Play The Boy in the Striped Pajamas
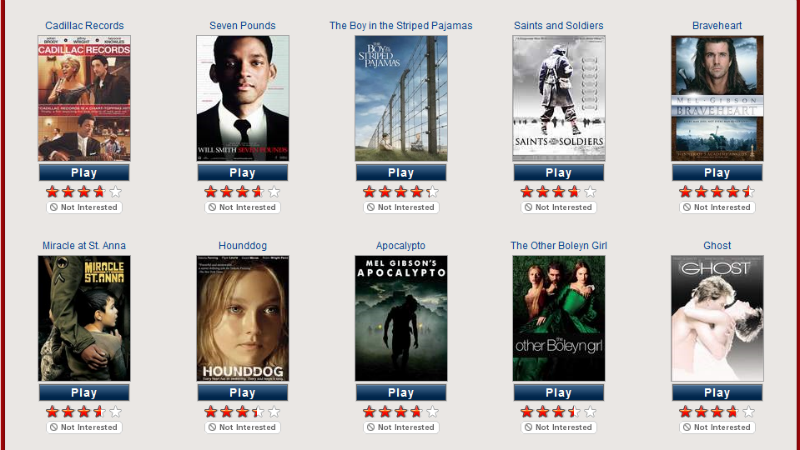800x450 pixels. coord(401,172)
